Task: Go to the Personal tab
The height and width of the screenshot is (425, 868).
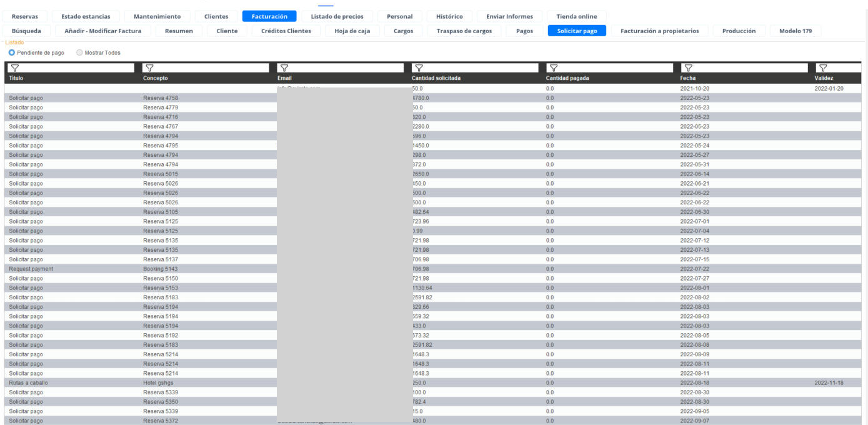Action: click(400, 16)
